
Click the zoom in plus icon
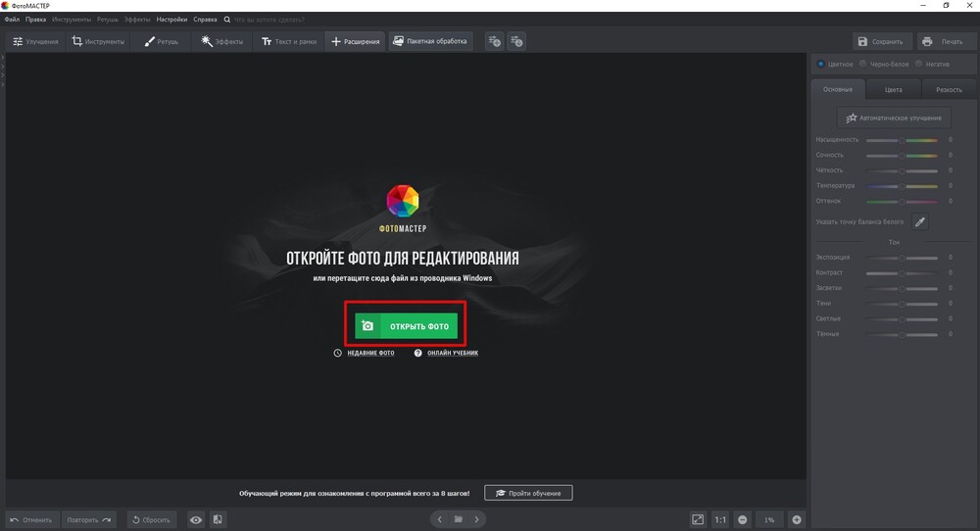[797, 519]
